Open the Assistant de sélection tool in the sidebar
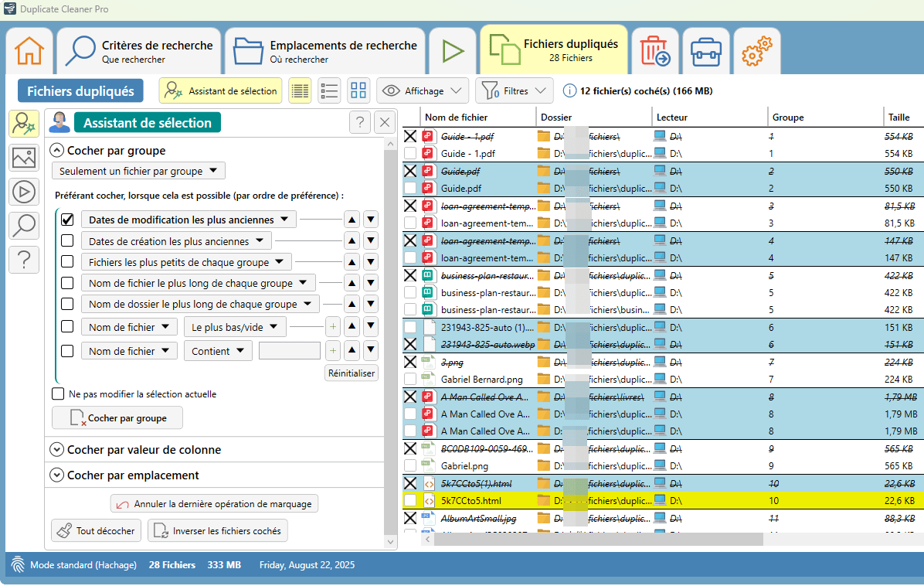The image size is (924, 586). pyautogui.click(x=23, y=123)
